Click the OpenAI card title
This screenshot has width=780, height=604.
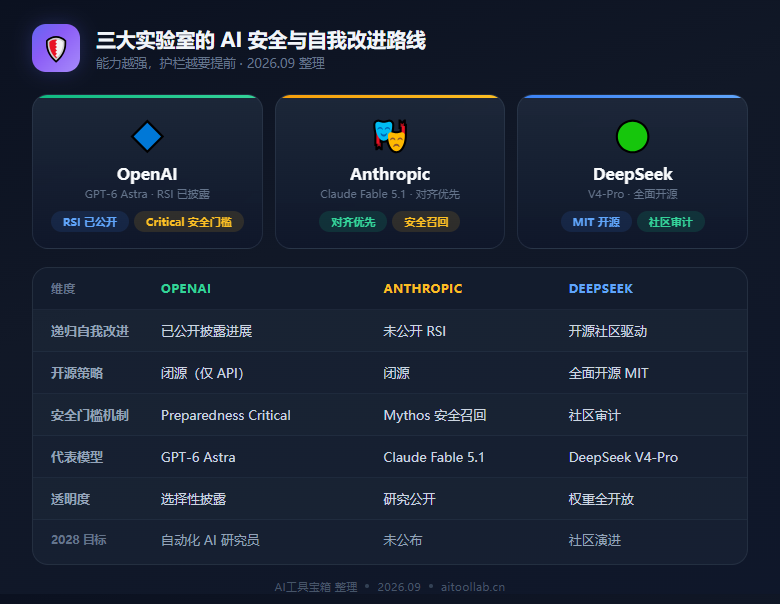147,174
